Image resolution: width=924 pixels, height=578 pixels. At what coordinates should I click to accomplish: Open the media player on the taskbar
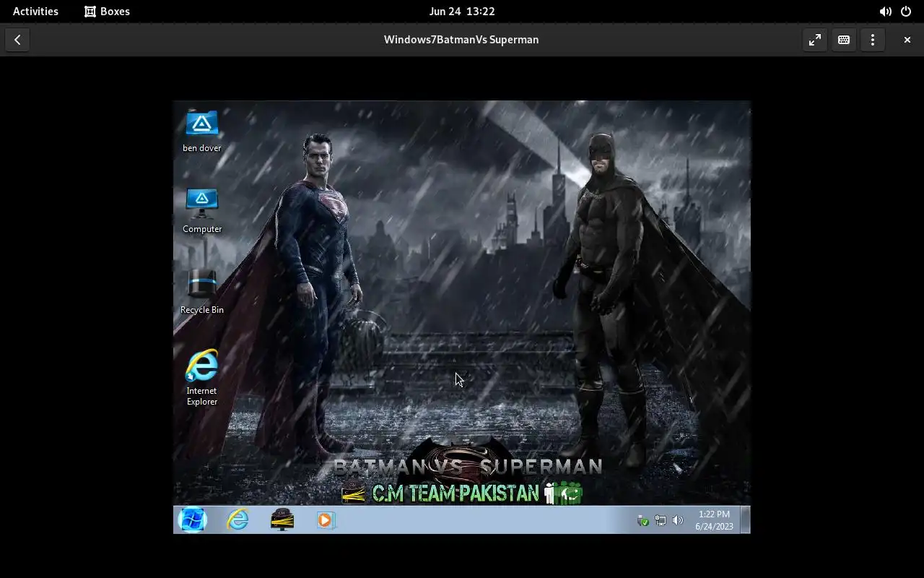[326, 519]
